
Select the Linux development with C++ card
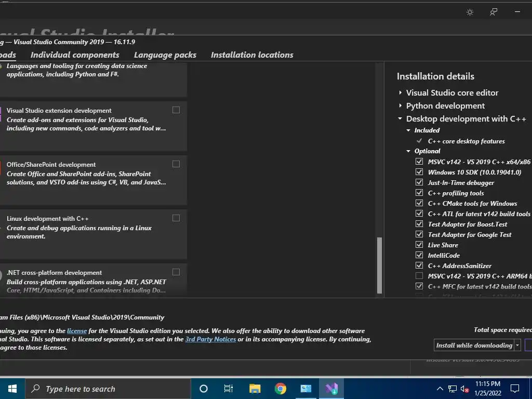point(94,234)
